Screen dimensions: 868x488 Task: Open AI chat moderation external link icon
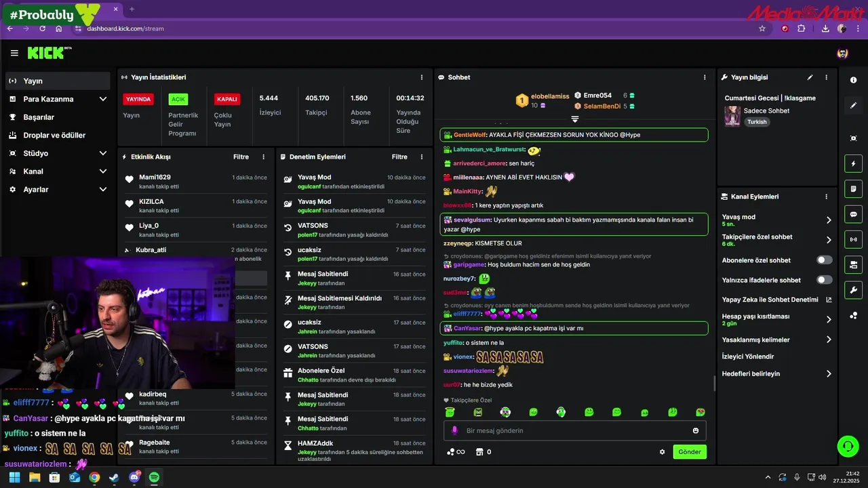click(829, 300)
